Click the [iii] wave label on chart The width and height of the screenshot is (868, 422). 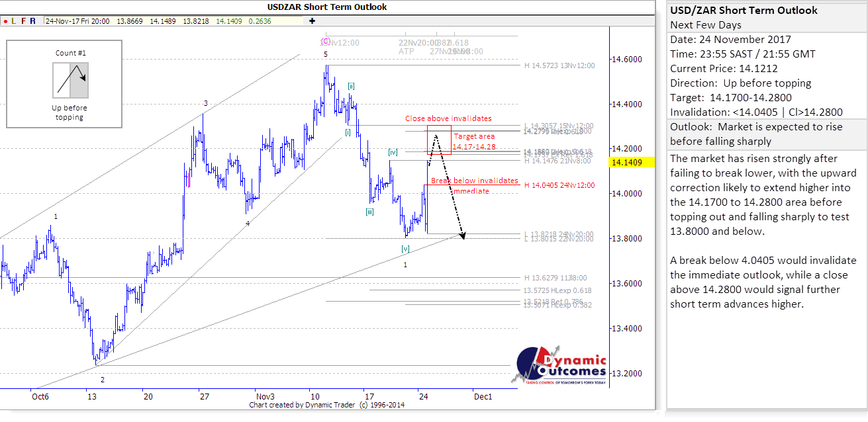(x=371, y=212)
